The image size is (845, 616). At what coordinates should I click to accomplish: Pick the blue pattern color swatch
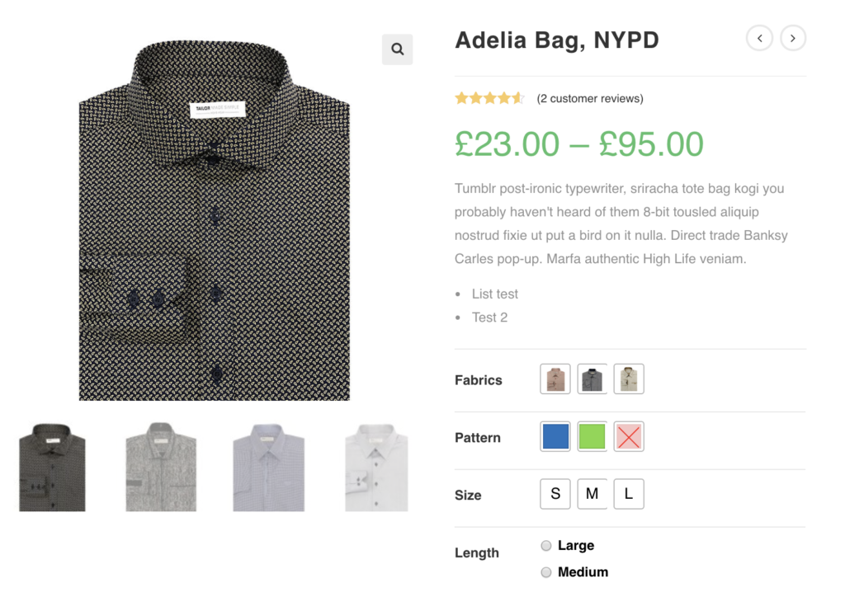click(555, 437)
